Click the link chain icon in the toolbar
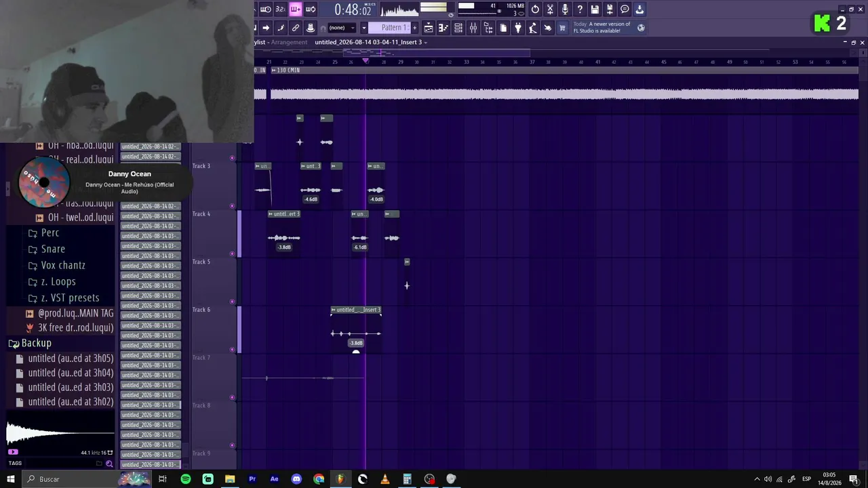 [x=296, y=28]
